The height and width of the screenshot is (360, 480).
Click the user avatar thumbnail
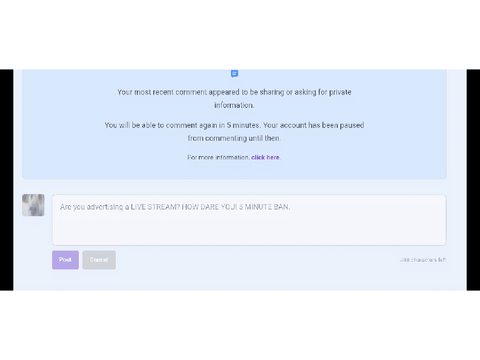pyautogui.click(x=33, y=205)
